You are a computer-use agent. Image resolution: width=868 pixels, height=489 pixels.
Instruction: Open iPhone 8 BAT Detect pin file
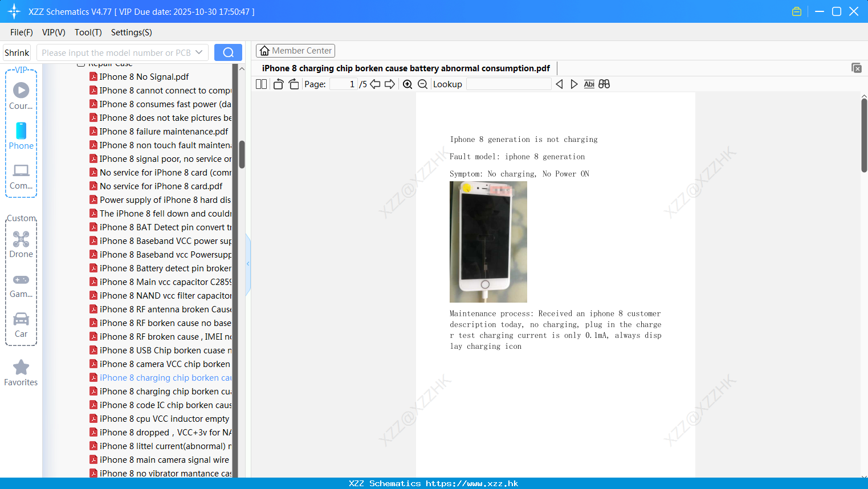(160, 227)
